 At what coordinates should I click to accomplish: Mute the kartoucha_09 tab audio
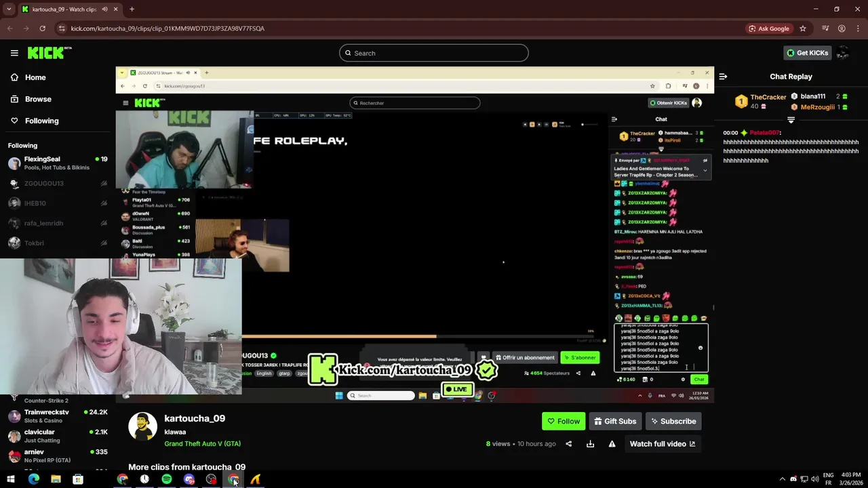pos(104,9)
